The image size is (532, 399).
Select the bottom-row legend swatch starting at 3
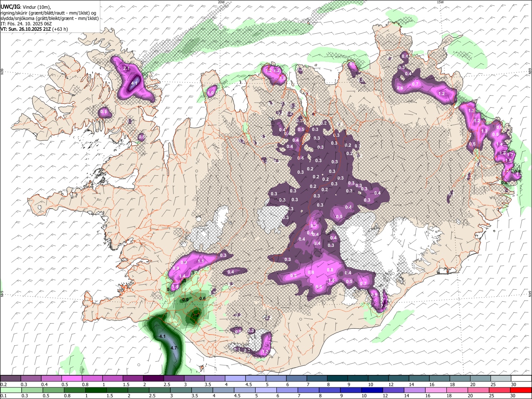pyautogui.click(x=181, y=390)
